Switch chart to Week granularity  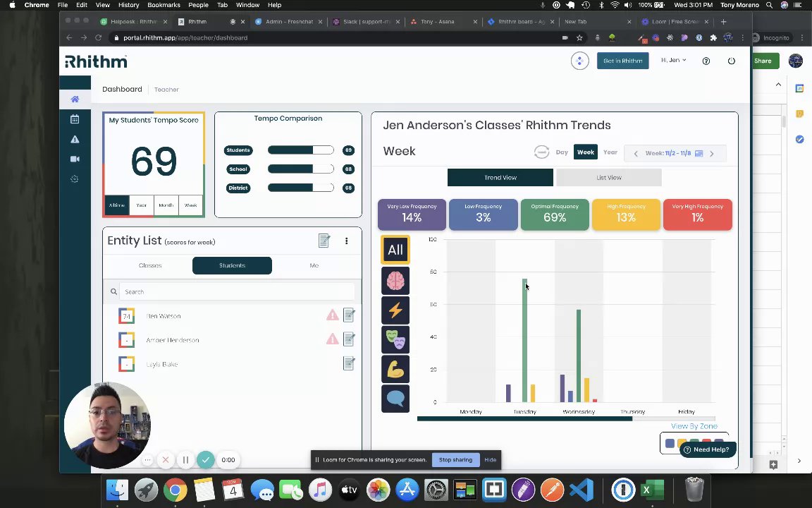pos(586,152)
